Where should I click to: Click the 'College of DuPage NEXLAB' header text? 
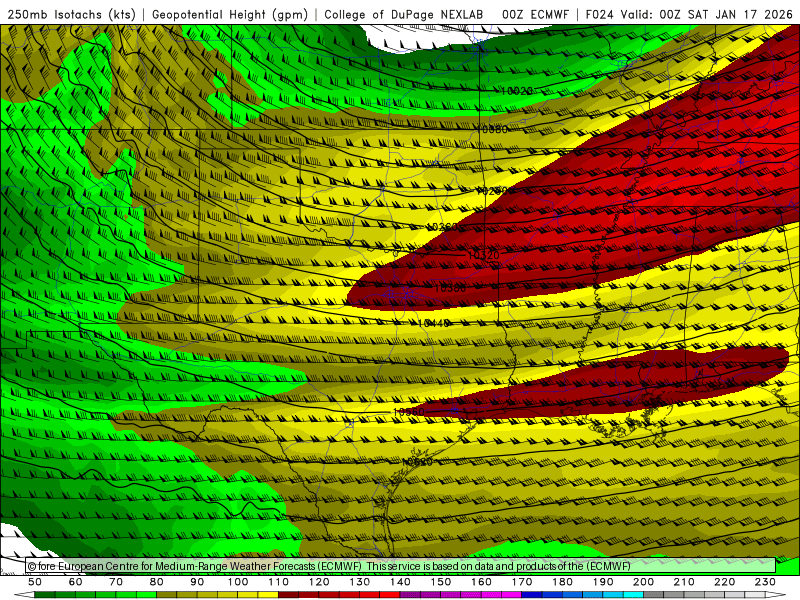coord(404,14)
